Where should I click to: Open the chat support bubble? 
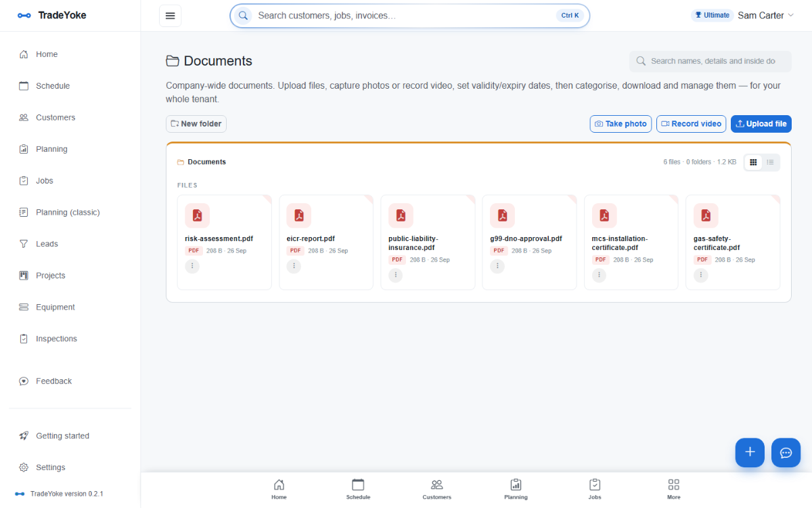coord(786,452)
